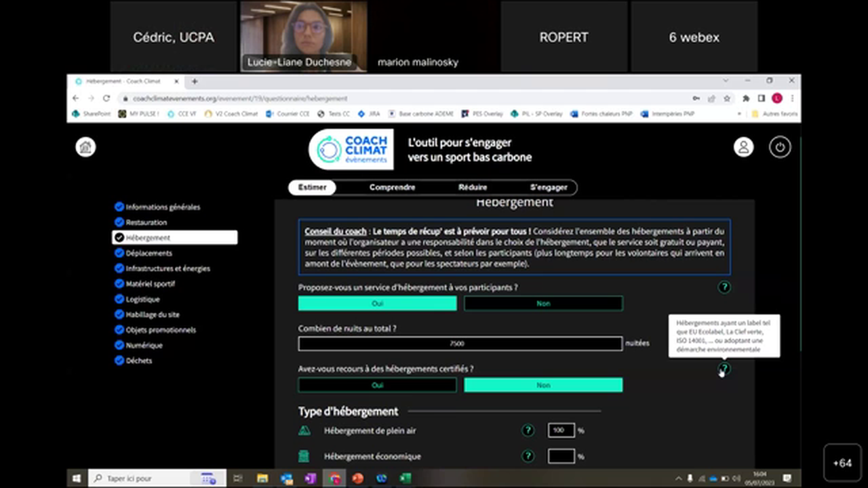The height and width of the screenshot is (488, 868).
Task: Click help icon for hébergements certifiés question
Action: pyautogui.click(x=724, y=369)
